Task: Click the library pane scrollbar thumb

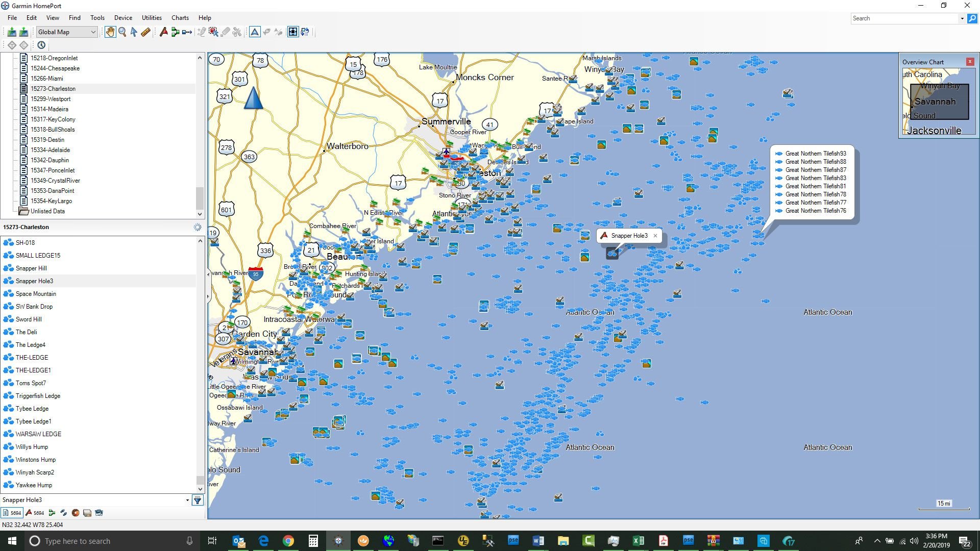Action: click(200, 197)
